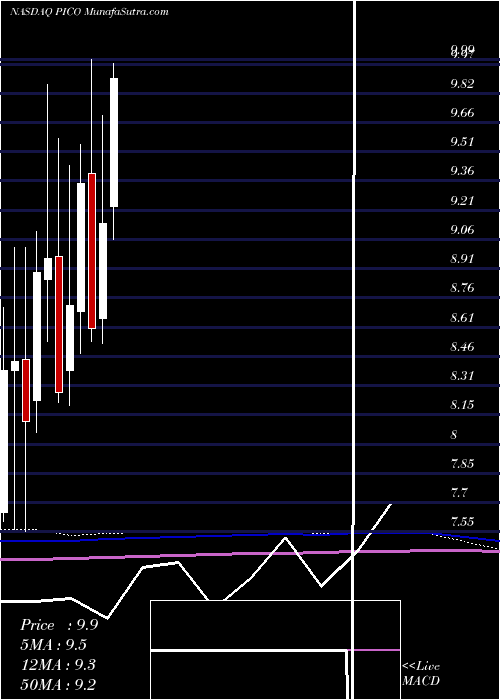Click the red candlestick body topping near 9.36
This screenshot has width=500, height=700.
pyautogui.click(x=92, y=251)
